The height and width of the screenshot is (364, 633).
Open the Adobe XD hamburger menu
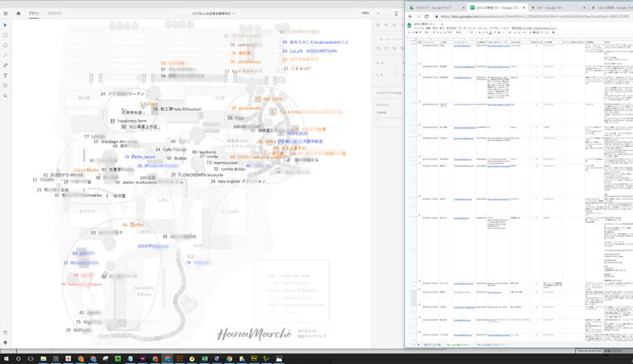(x=5, y=13)
